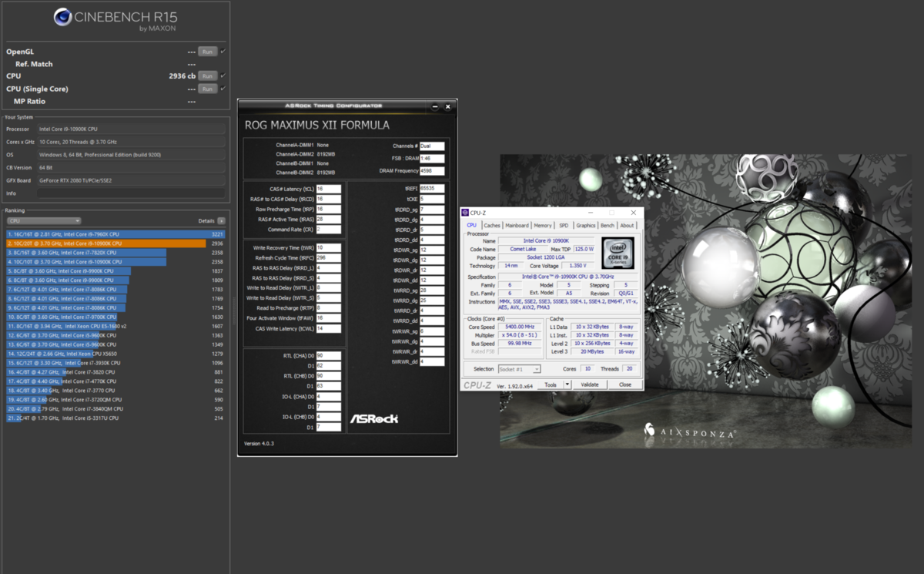Toggle the OpenGL test checkbox
Image resolution: width=924 pixels, height=574 pixels.
pyautogui.click(x=223, y=52)
